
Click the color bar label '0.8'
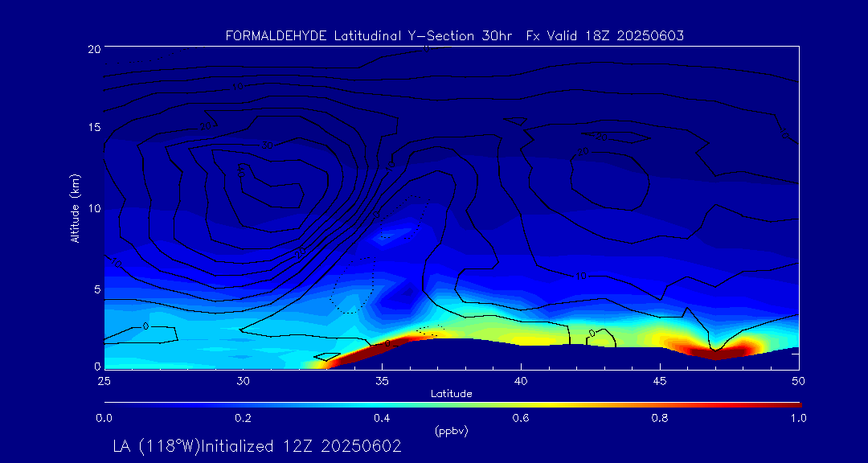pos(660,418)
